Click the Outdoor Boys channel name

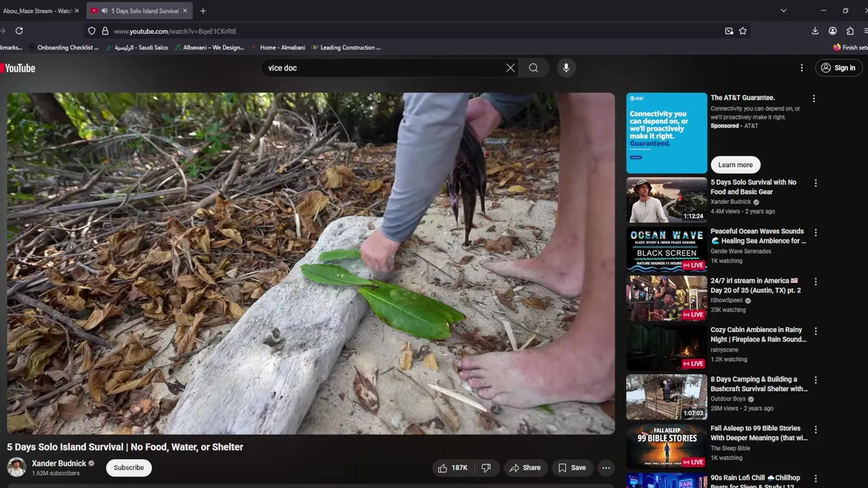[x=728, y=399]
